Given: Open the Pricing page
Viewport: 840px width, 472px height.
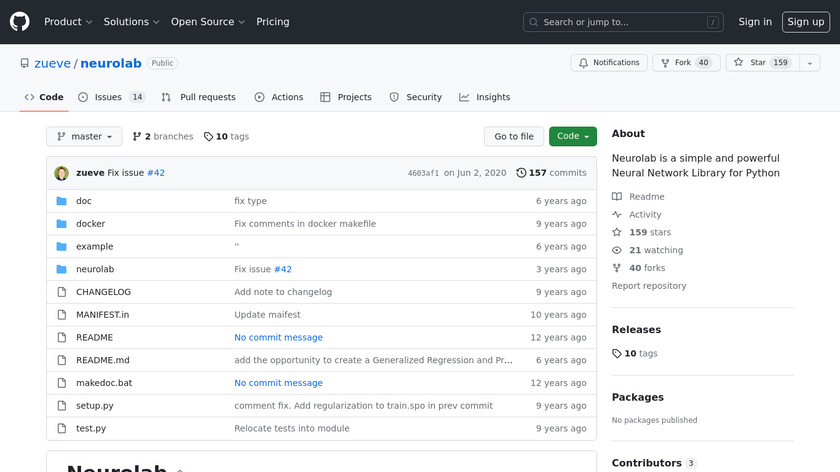Looking at the screenshot, I should click(273, 22).
